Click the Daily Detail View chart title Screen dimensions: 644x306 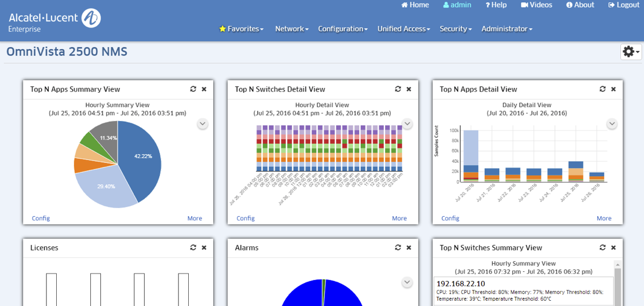(x=527, y=105)
